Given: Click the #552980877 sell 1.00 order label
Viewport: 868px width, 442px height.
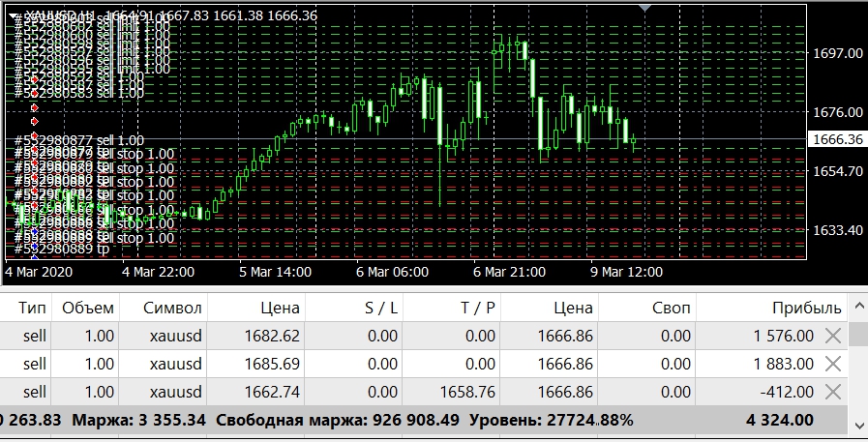Looking at the screenshot, I should (x=79, y=140).
